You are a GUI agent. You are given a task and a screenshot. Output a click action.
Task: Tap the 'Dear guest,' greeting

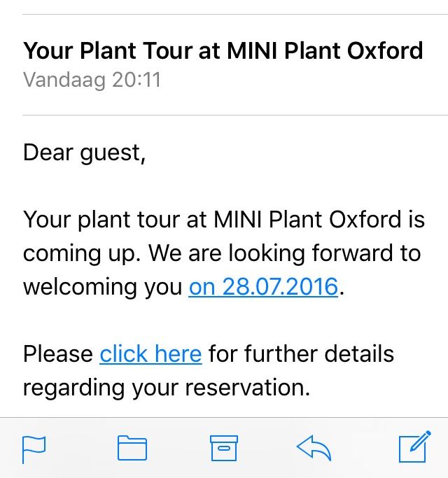84,153
